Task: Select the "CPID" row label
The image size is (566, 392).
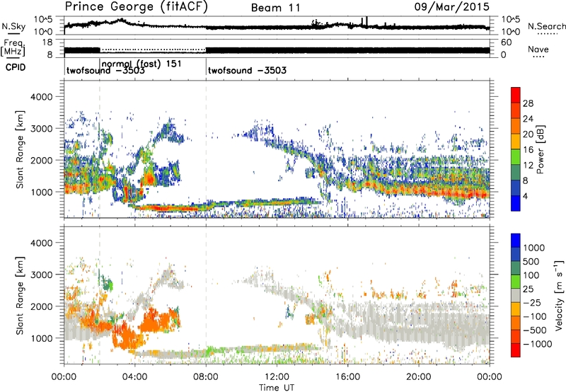Action: (x=16, y=67)
